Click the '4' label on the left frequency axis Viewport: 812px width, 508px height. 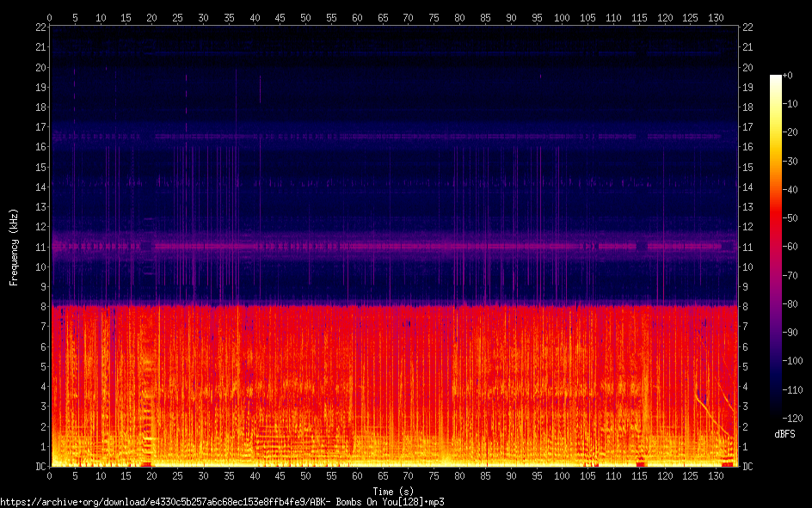42,387
